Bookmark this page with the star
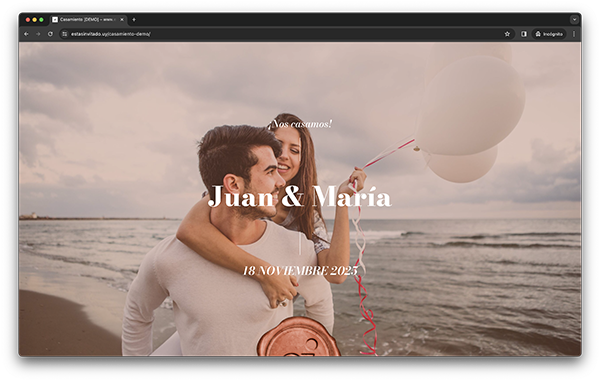Screen dimensions: 600x381 tap(507, 34)
